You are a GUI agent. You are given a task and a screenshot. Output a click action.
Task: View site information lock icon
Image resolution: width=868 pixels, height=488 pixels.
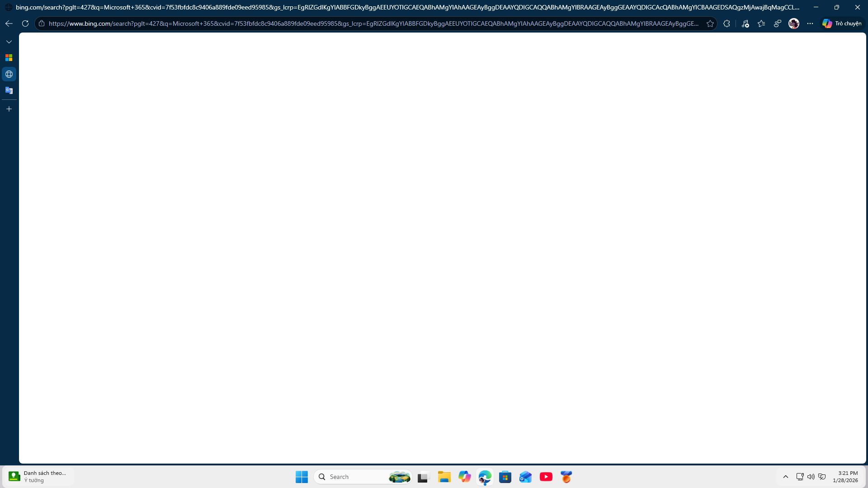pyautogui.click(x=42, y=23)
